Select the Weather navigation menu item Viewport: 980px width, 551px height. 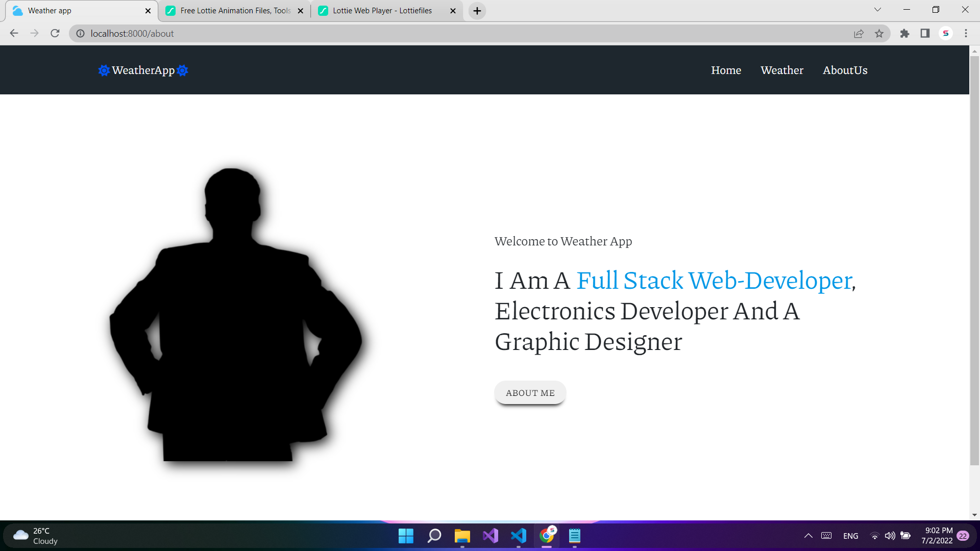click(x=782, y=70)
